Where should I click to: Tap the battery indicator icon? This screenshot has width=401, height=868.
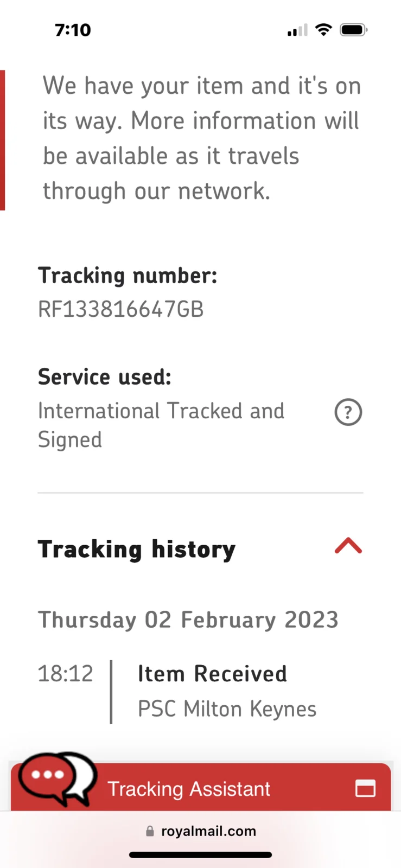pyautogui.click(x=353, y=30)
